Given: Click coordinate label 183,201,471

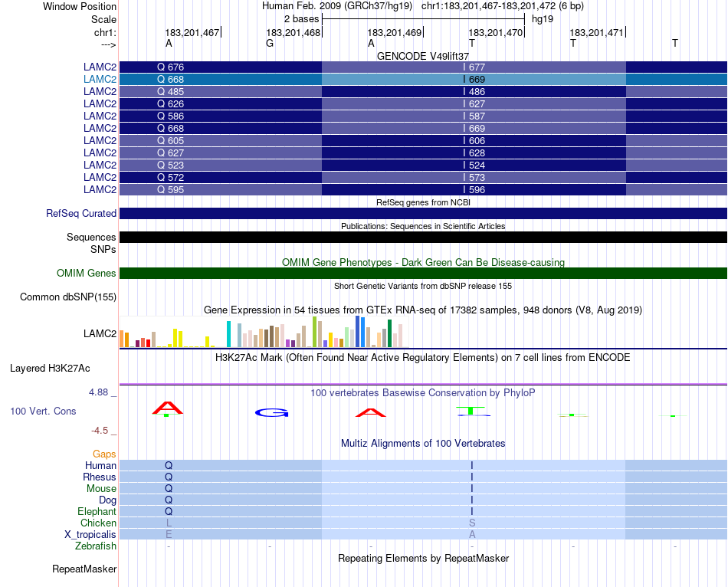Looking at the screenshot, I should point(597,32).
